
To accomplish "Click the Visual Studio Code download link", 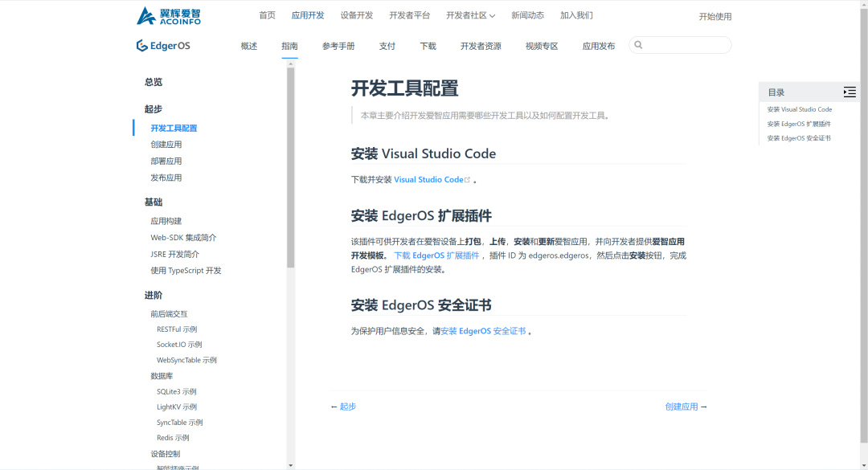I will (x=428, y=179).
